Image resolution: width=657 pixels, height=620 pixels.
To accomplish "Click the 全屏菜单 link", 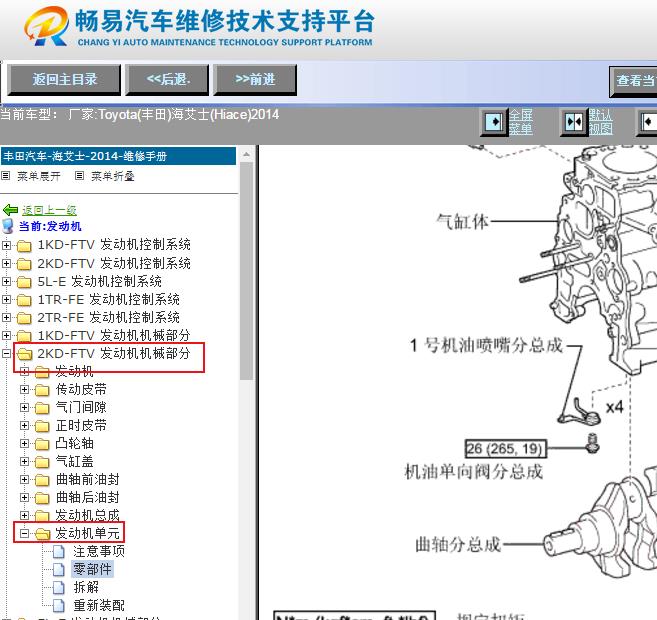I will pos(521,121).
